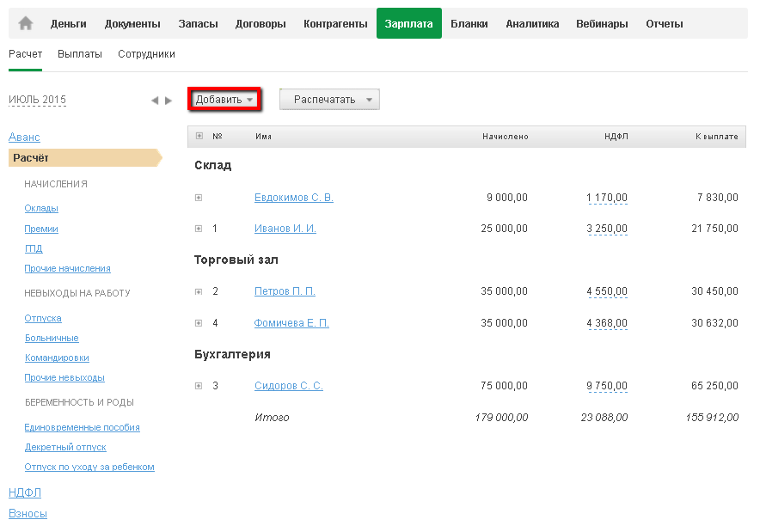Image resolution: width=760 pixels, height=532 pixels.
Task: Expand the Петров П. П. row details
Action: [199, 291]
